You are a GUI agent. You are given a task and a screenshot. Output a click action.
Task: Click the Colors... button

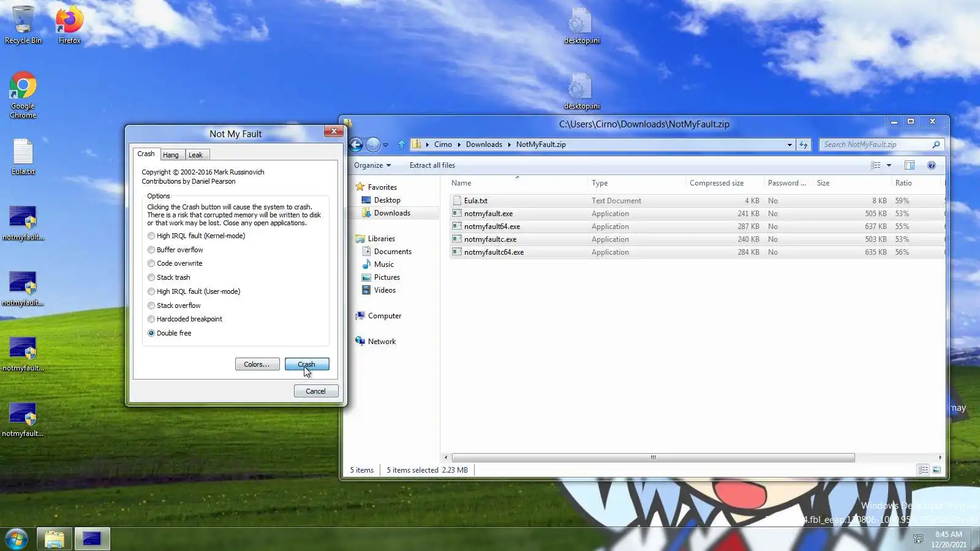click(x=257, y=364)
